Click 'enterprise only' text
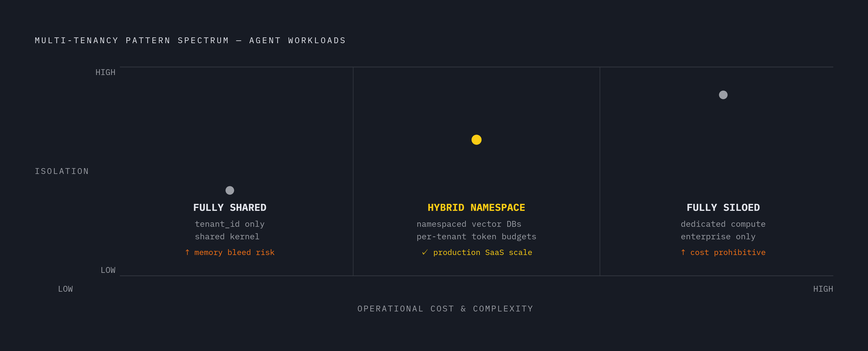The width and height of the screenshot is (868, 351). pos(718,237)
